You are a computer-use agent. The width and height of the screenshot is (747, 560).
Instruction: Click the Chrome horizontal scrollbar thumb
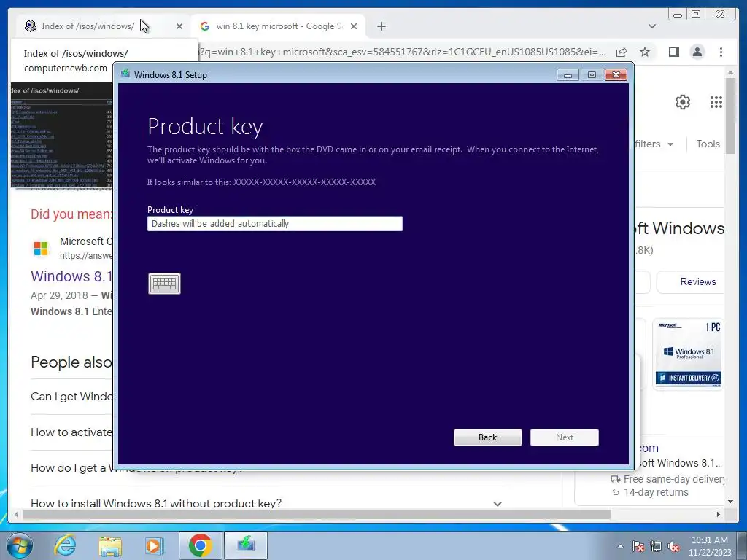click(317, 514)
